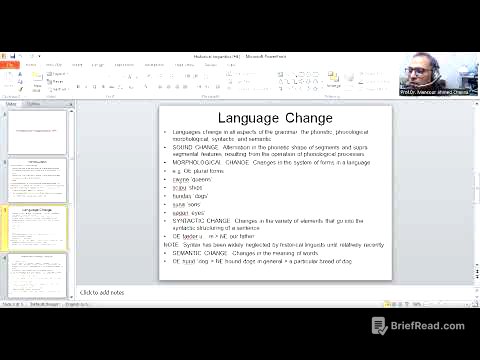
Task: Click the New Slide button
Action: tap(37, 81)
